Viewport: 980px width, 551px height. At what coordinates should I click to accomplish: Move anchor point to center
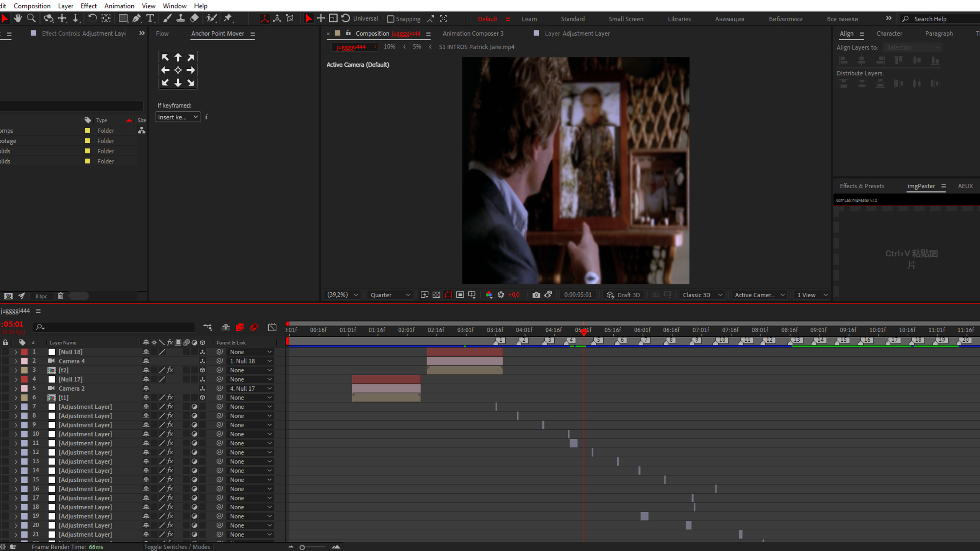pyautogui.click(x=178, y=70)
